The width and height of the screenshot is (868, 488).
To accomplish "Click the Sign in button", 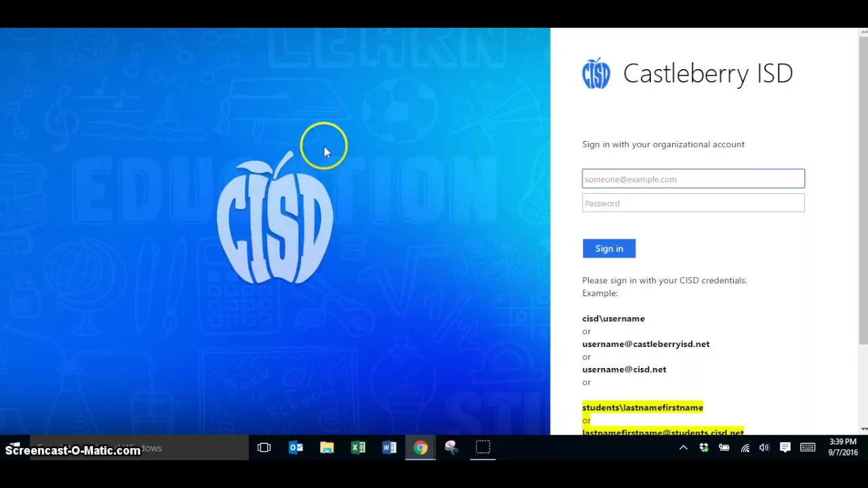I will (x=609, y=249).
